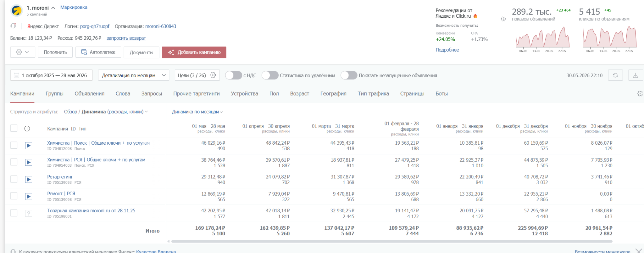The image size is (644, 253).
Task: Toggle Показать незапущенные объявления switch
Action: coord(349,75)
